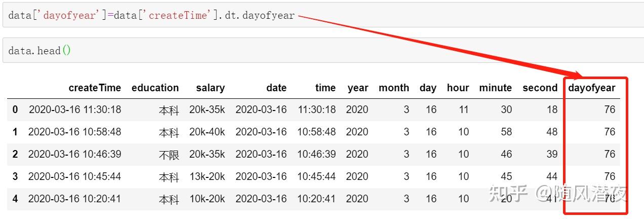Select the createTime column header
This screenshot has width=644, height=219.
point(95,88)
